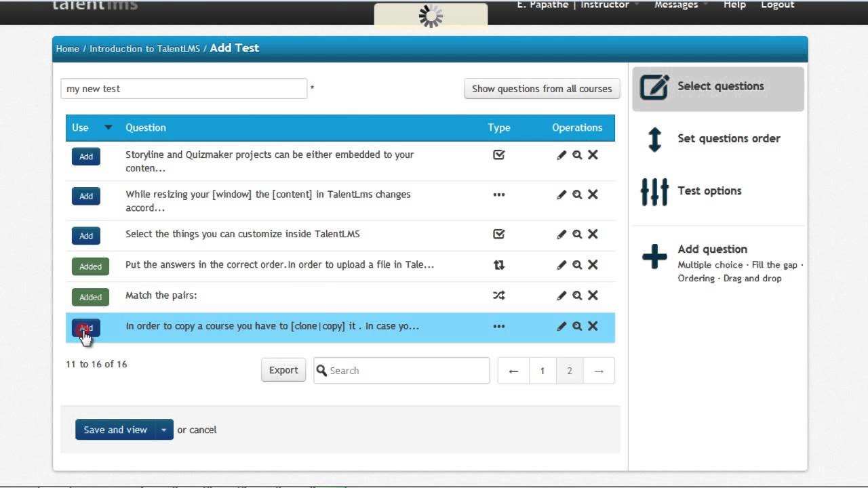Click the ordering type icon in 'Put the answers' row
Screen dimensions: 868x488
tap(499, 265)
